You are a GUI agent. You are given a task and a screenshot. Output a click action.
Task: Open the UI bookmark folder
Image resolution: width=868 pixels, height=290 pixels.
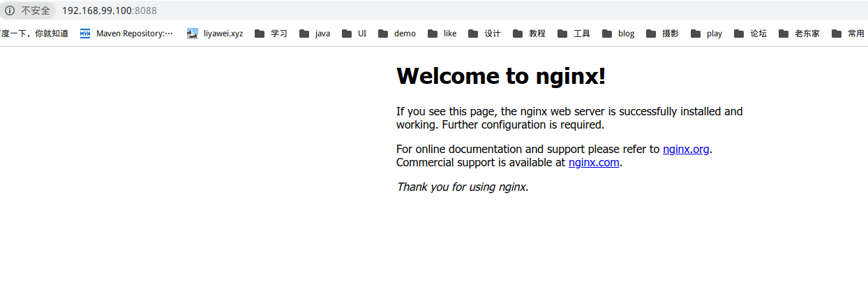coord(354,33)
